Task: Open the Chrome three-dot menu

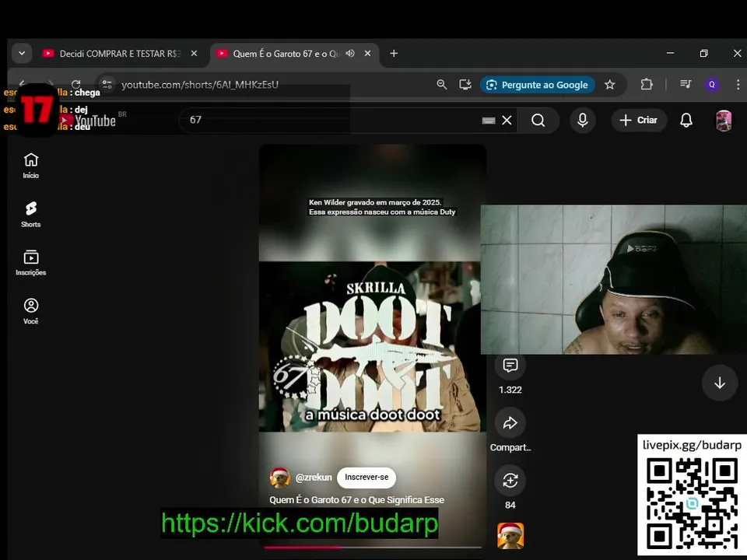Action: [x=738, y=85]
